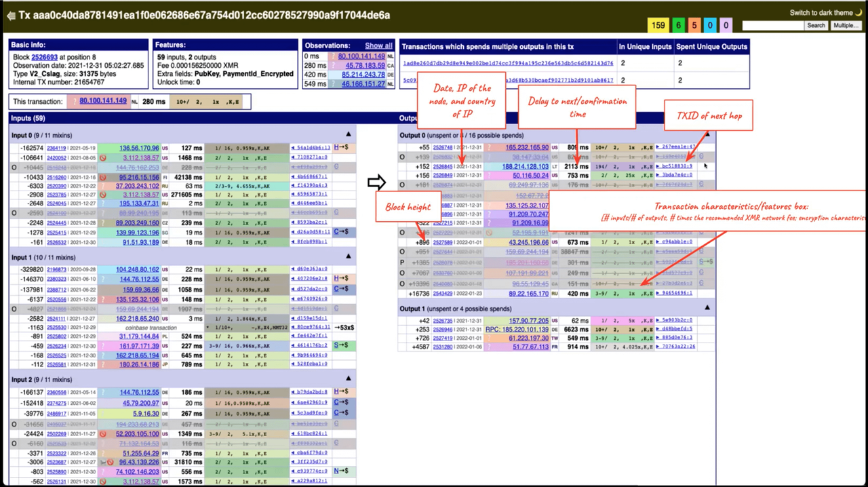Open observation IP 85.214.243.78

[x=363, y=75]
